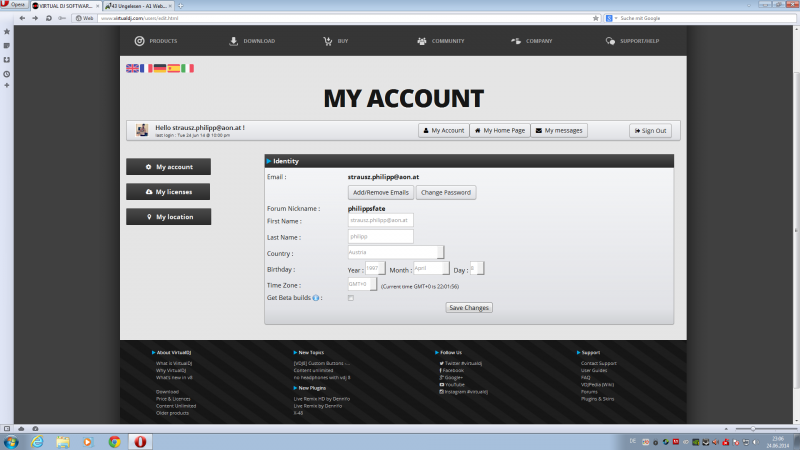Open the Time Zone dropdown
The width and height of the screenshot is (800, 450).
(x=362, y=284)
